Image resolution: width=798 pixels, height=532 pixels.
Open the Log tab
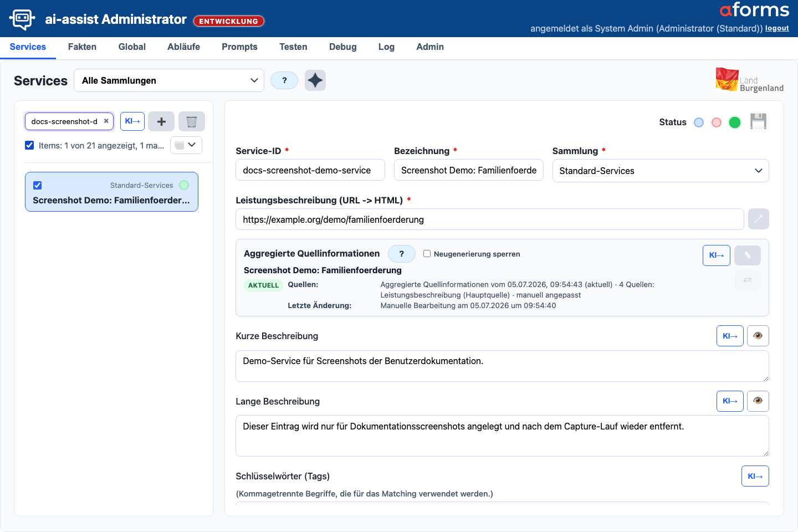(386, 47)
